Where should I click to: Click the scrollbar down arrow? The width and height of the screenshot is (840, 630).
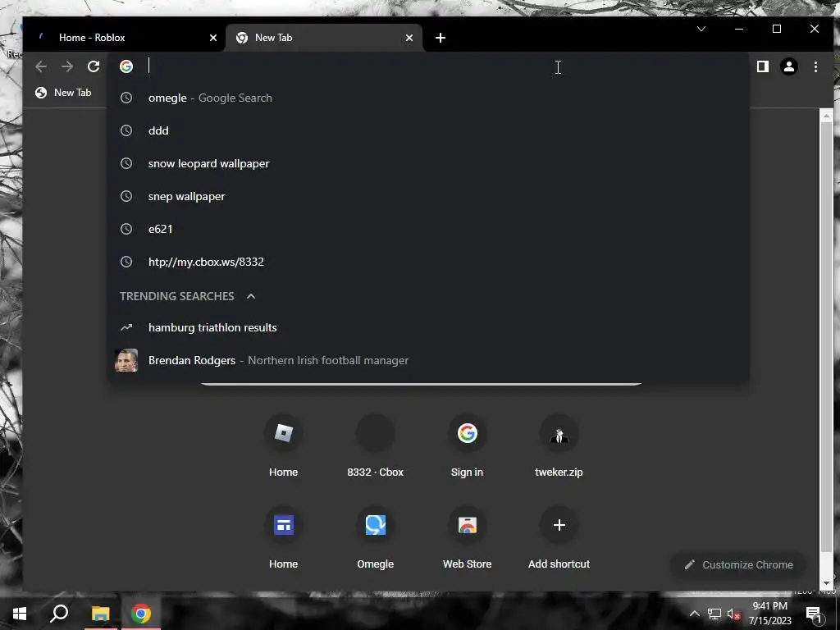826,583
